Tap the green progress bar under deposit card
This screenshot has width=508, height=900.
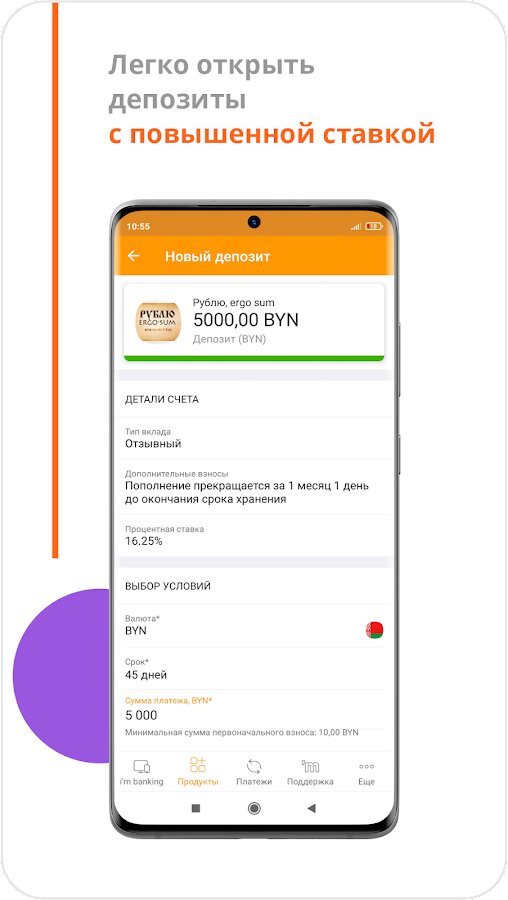[254, 359]
